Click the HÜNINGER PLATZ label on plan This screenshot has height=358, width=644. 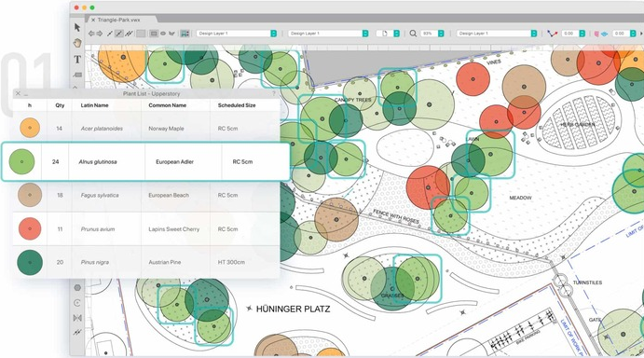[293, 310]
